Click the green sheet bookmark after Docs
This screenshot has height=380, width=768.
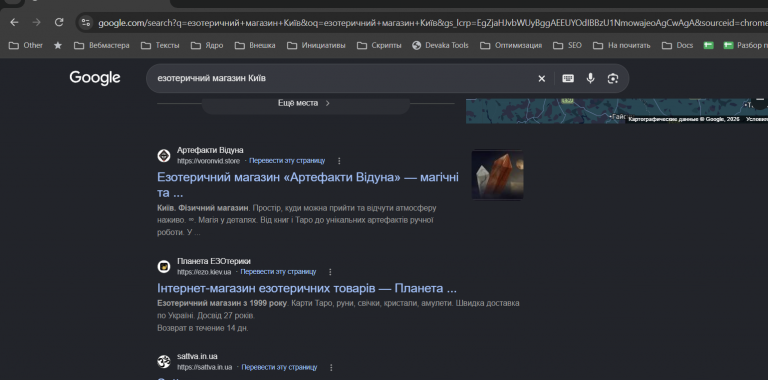coord(708,46)
